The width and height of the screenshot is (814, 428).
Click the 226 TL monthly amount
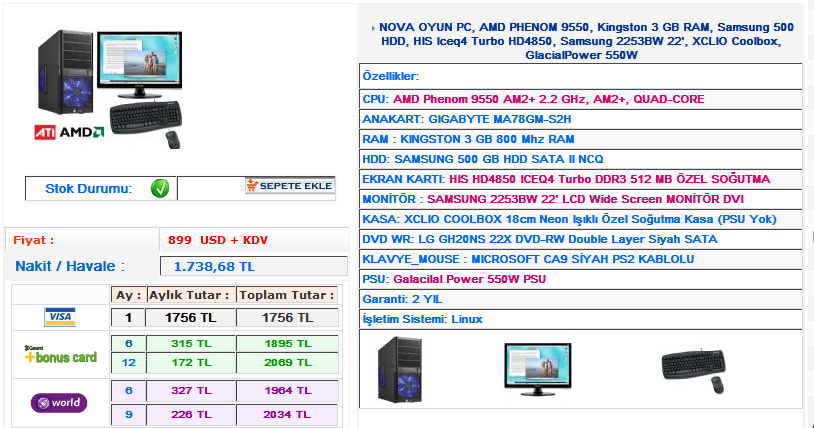[x=191, y=414]
